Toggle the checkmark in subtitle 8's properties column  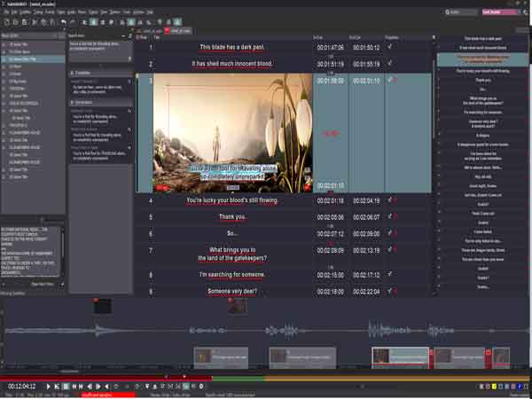(x=389, y=274)
